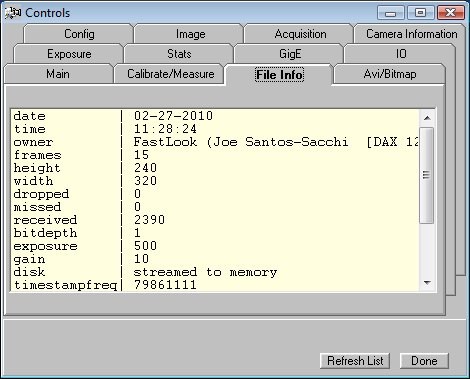Switch to the Image tab
The width and height of the screenshot is (470, 379).
click(190, 34)
